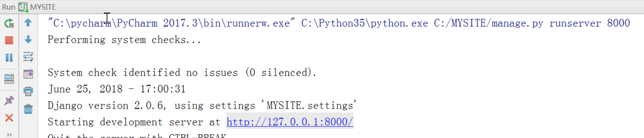Expand more toolbar actions chevron
Screen dimensions: 644x138
[9, 135]
